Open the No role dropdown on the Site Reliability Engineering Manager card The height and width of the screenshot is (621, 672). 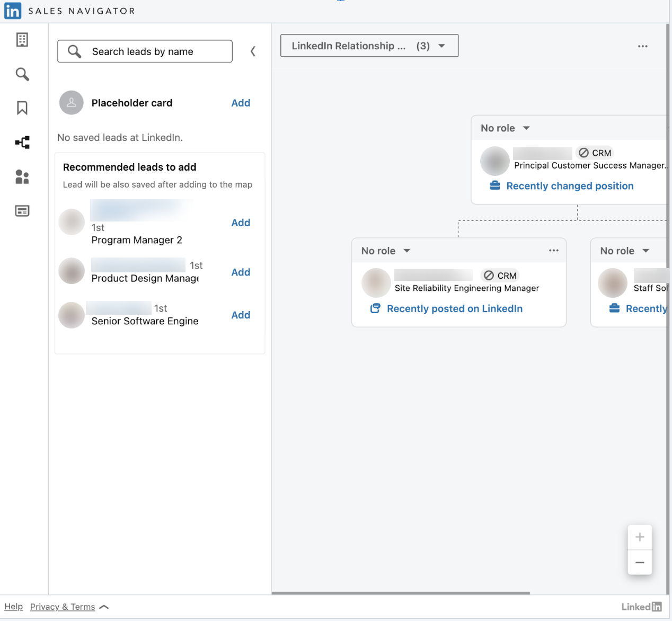pyautogui.click(x=386, y=251)
